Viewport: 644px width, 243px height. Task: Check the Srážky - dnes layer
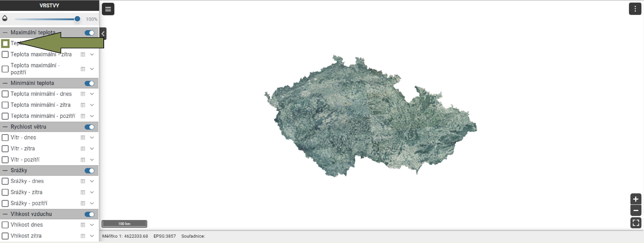[5, 181]
